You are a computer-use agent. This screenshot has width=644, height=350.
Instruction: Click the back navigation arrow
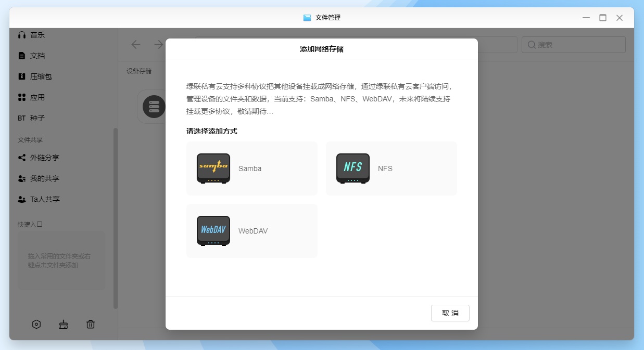pos(136,45)
